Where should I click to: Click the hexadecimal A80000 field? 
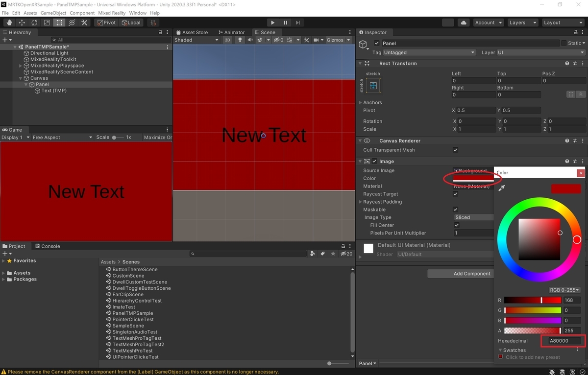(564, 341)
